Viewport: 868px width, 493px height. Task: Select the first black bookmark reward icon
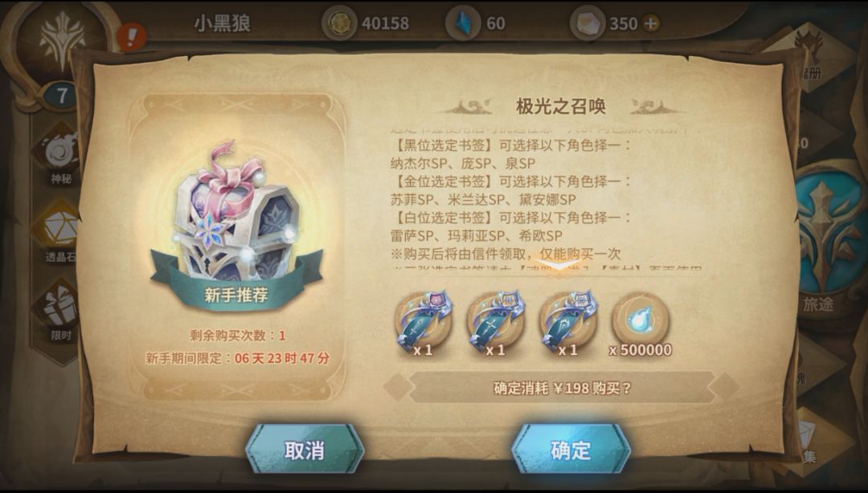pyautogui.click(x=424, y=323)
